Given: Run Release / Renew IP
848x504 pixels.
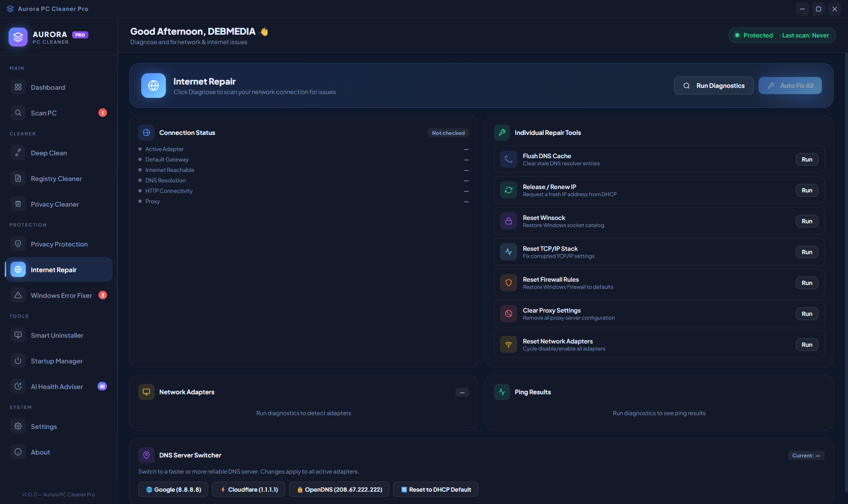Looking at the screenshot, I should coord(807,190).
